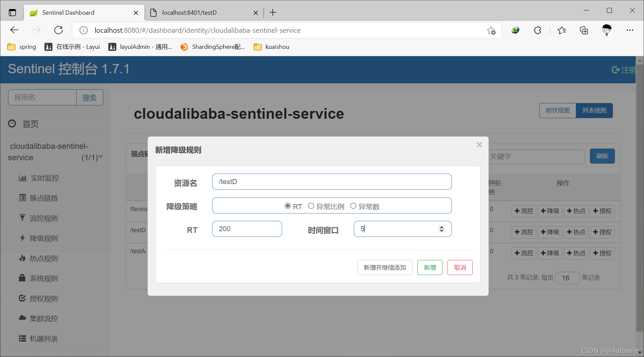Open the tab actions menu icon

(x=12, y=13)
